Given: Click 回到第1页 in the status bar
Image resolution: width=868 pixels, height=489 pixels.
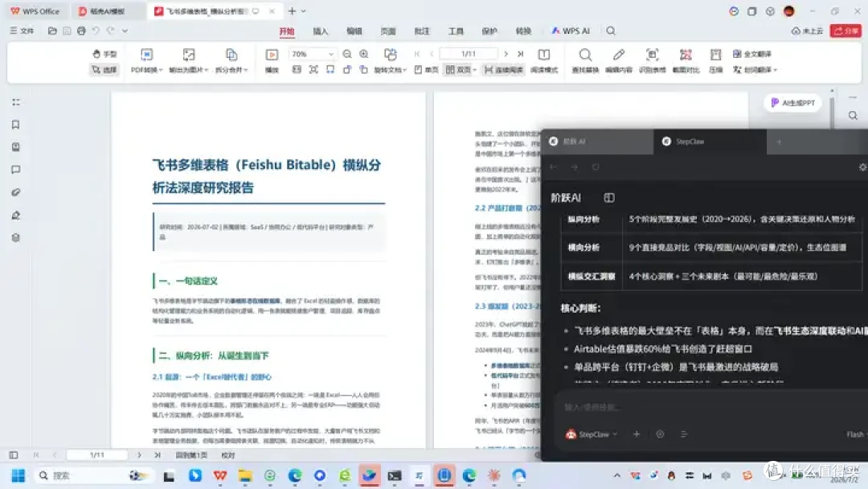Looking at the screenshot, I should [191, 455].
